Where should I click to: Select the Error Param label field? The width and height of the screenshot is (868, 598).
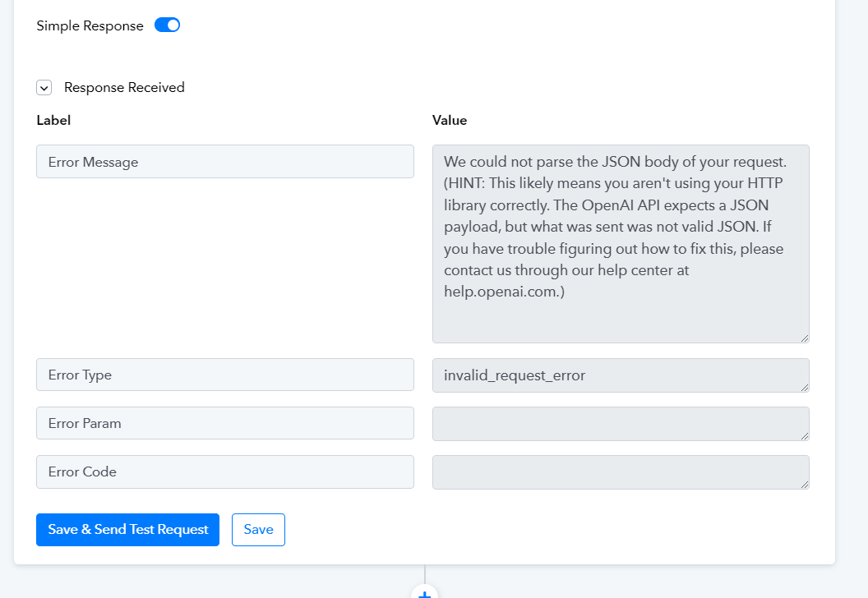225,423
